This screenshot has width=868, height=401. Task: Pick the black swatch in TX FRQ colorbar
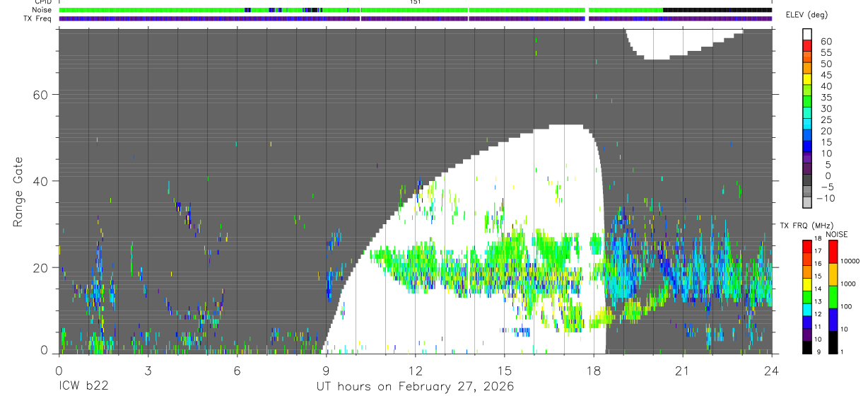point(806,347)
